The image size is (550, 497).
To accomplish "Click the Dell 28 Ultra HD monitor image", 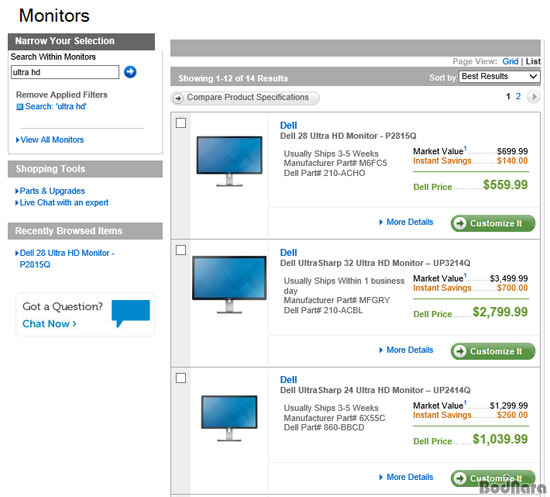I will (229, 161).
